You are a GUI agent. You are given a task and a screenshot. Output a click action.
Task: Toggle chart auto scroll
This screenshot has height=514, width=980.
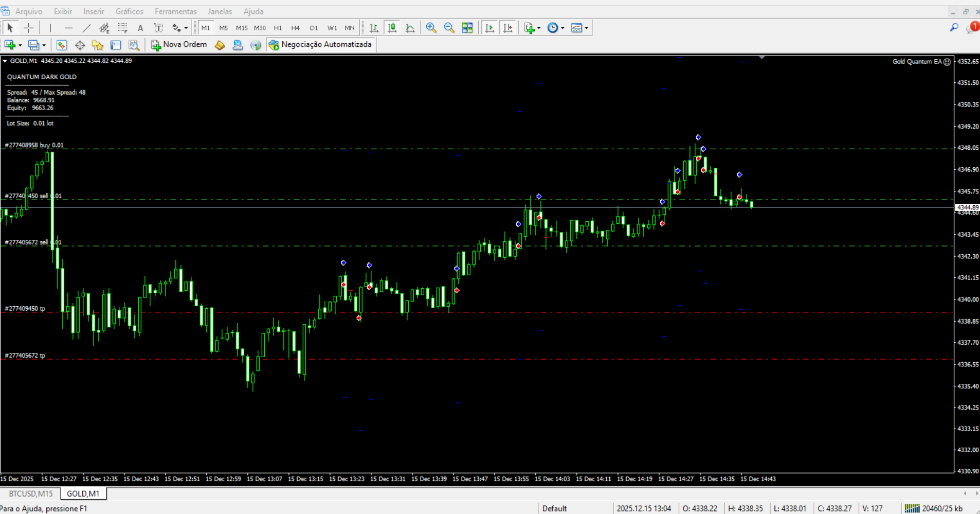pyautogui.click(x=490, y=27)
